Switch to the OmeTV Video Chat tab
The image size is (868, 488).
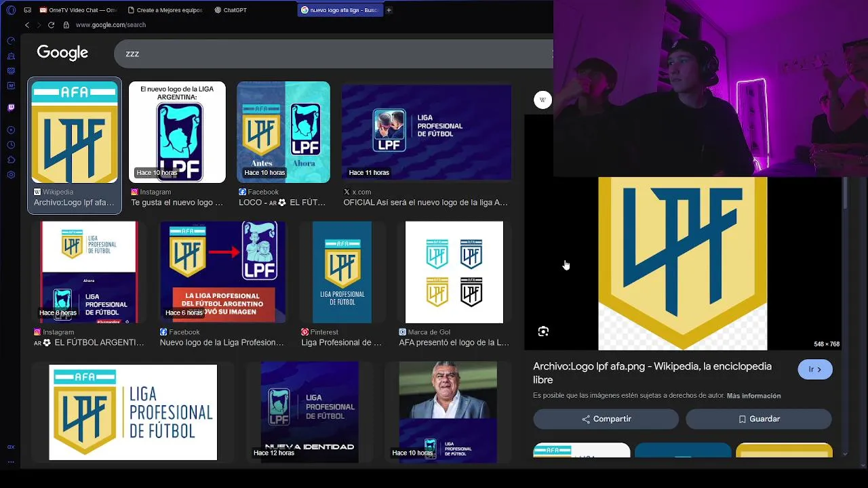78,10
